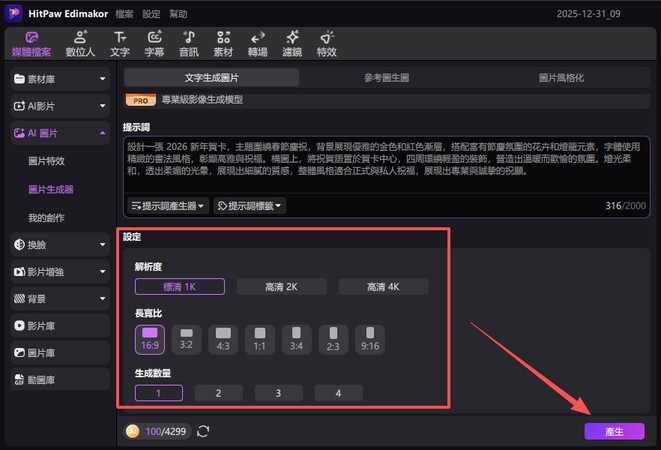Viewport: 661px width, 450px height.
Task: Expand the 素材庫 section
Action: point(60,79)
